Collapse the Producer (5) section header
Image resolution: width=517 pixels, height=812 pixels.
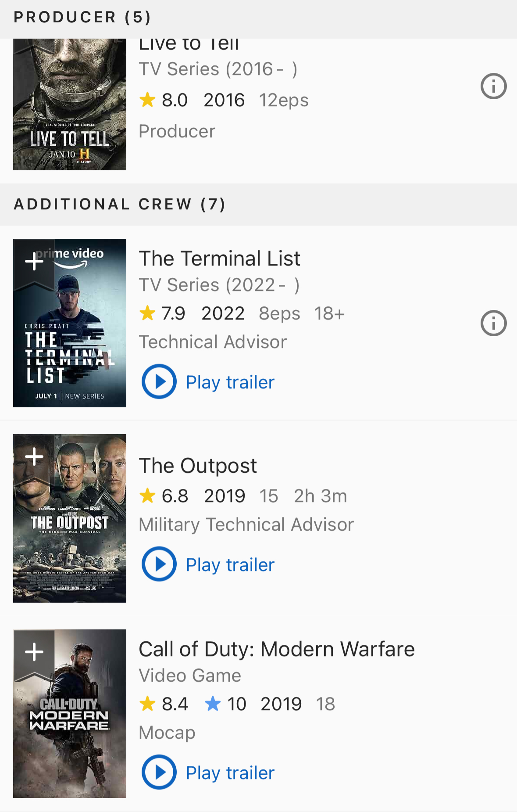coord(82,18)
